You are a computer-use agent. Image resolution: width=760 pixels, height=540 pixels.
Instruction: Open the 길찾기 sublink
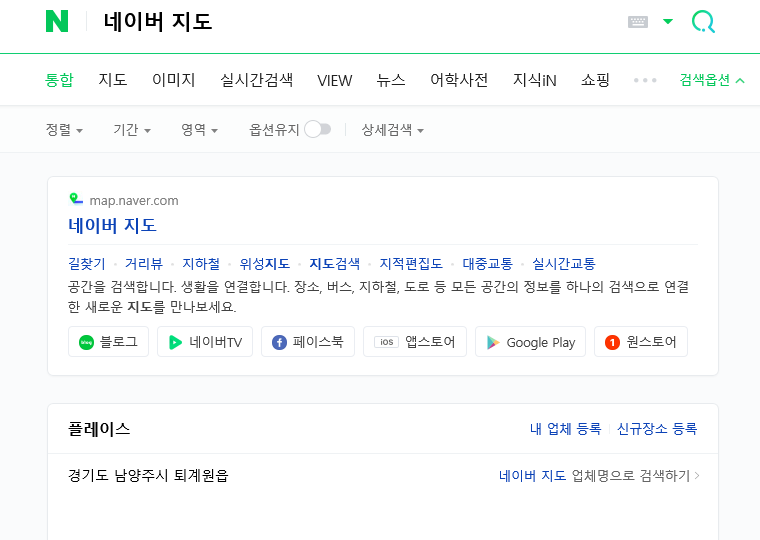[87, 264]
